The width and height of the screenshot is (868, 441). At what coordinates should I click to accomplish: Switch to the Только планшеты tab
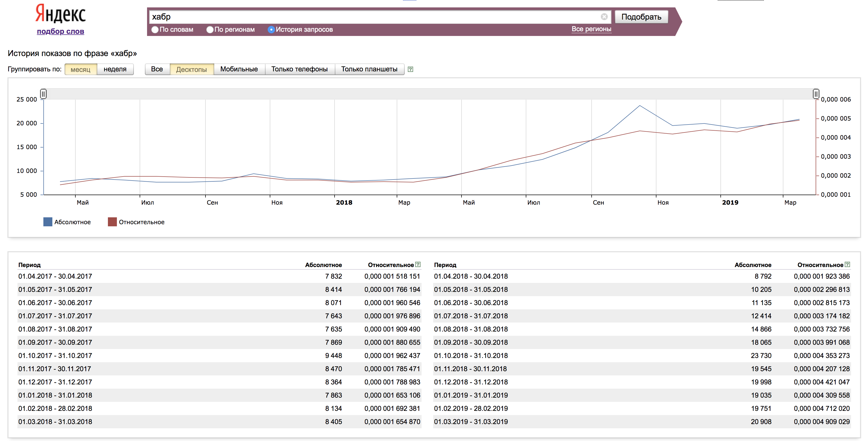369,69
